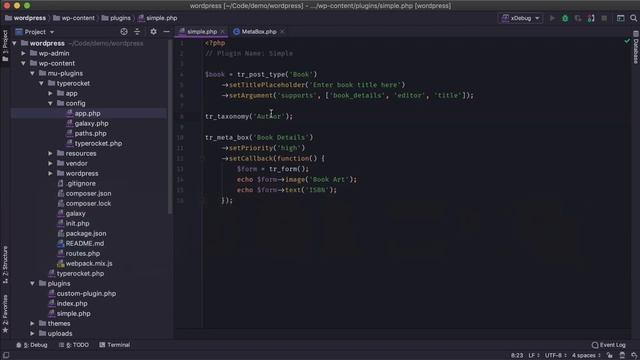This screenshot has height=360, width=640.
Task: Click the tool window quick-access icon bottom-left
Action: point(6,356)
